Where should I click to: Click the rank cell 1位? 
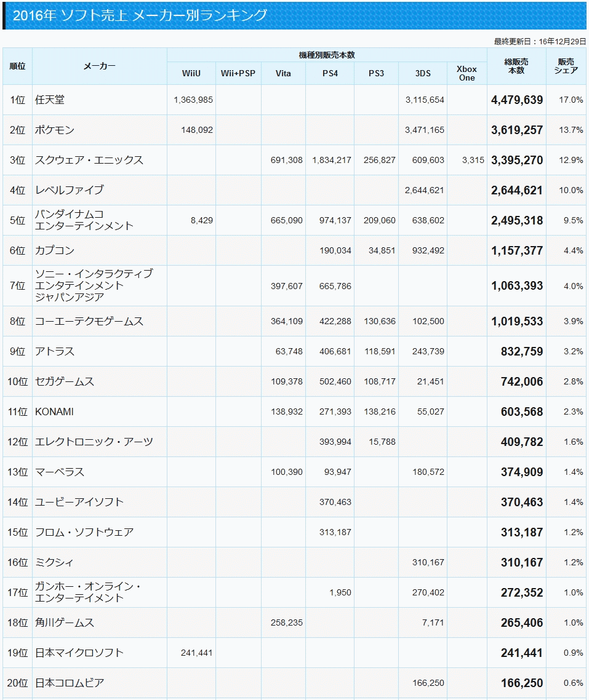[x=17, y=100]
